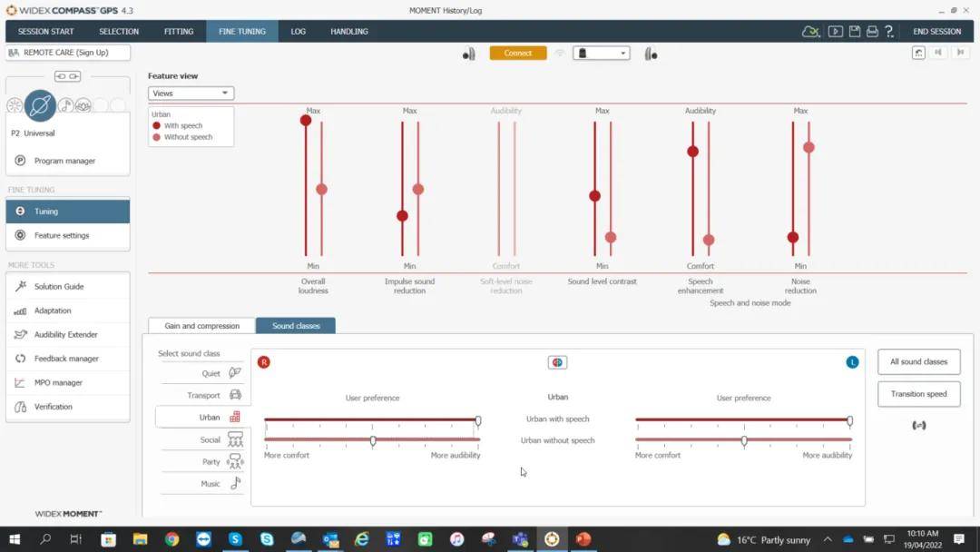Toggle the binaural link button between R and L
Viewport: 980px width, 552px height.
(x=557, y=362)
